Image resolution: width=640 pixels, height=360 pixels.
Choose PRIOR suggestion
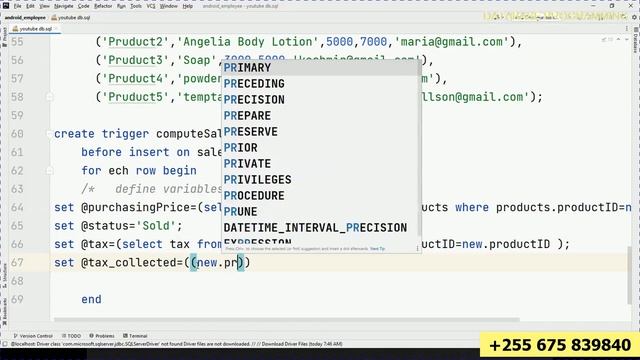click(320, 147)
